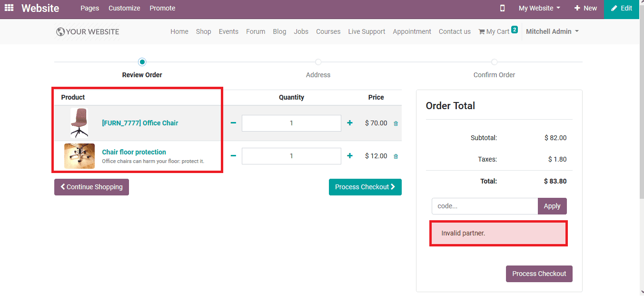Screen dimensions: 644x296
Task: Navigate to the Events page
Action: click(228, 31)
